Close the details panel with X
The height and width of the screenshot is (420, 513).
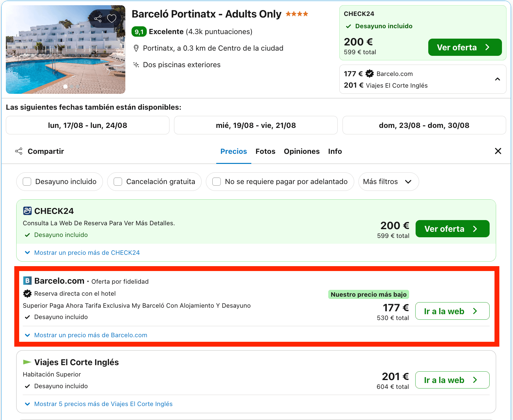click(x=498, y=151)
